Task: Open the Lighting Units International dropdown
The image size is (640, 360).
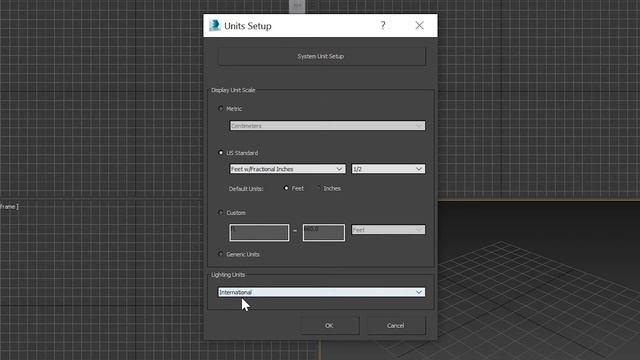Action: (321, 292)
